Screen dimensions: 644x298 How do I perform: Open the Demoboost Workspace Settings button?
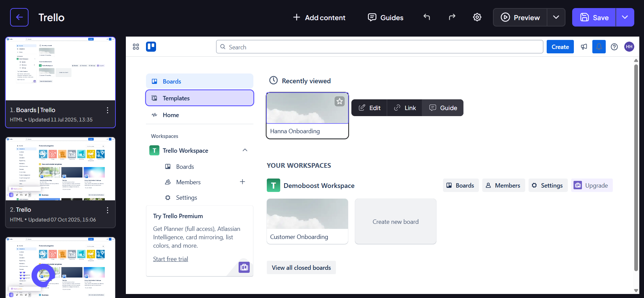pos(548,185)
